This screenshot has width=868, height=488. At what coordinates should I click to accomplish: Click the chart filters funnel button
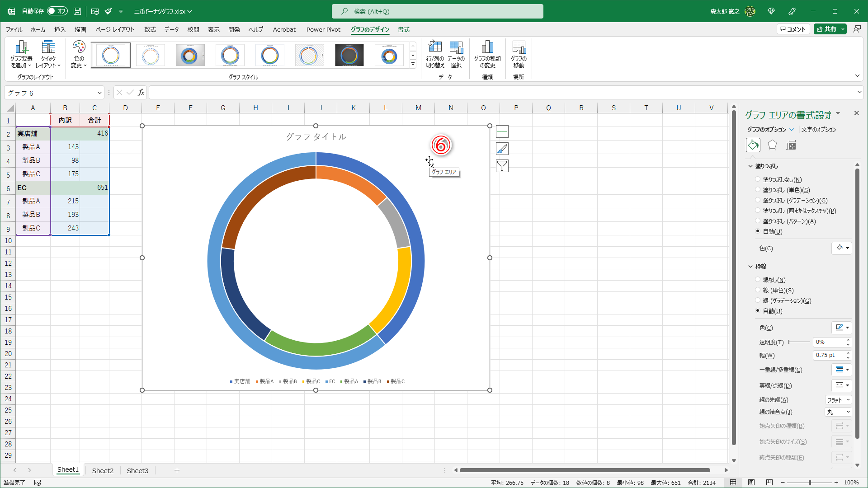502,166
